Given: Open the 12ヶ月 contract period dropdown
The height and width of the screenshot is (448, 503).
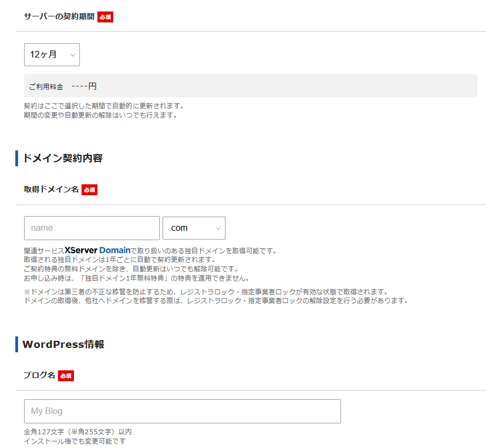Looking at the screenshot, I should tap(51, 55).
